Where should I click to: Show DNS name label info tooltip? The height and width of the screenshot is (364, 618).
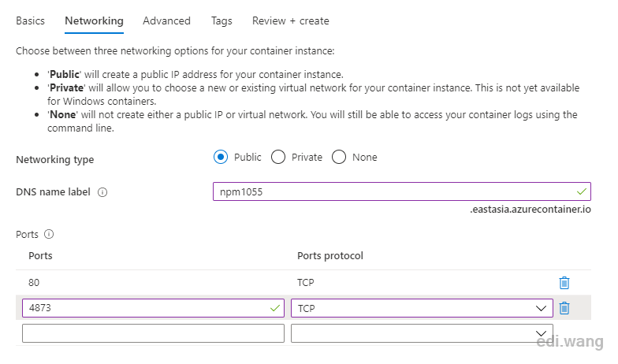point(102,192)
